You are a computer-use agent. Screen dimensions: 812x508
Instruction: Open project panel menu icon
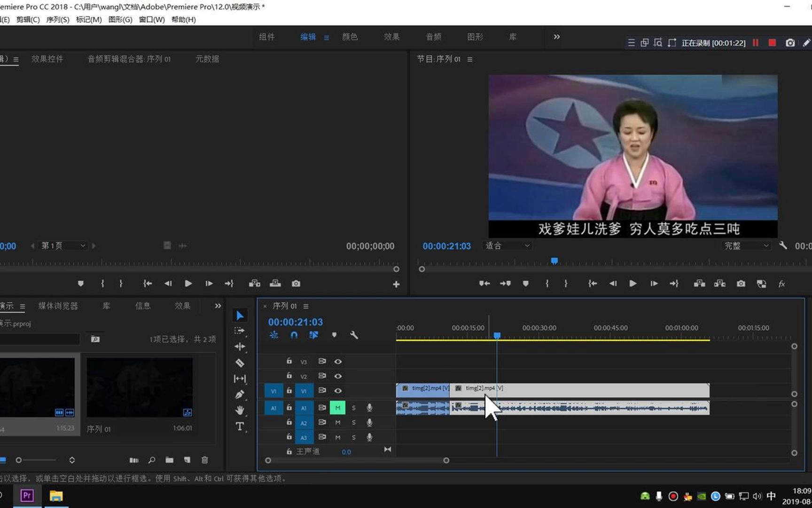coord(22,306)
